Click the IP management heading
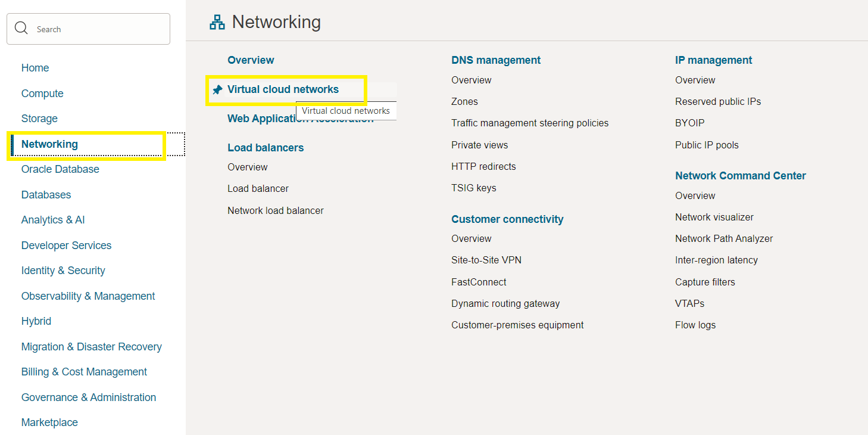This screenshot has height=435, width=868. click(x=714, y=60)
